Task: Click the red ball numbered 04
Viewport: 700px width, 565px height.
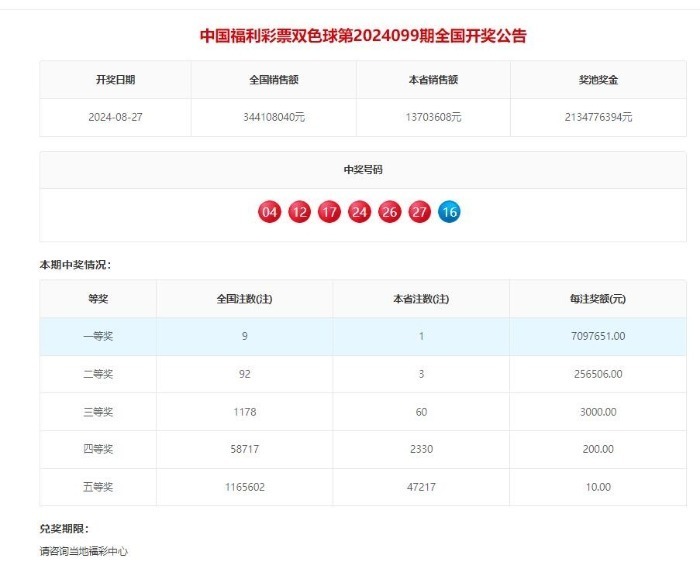Action: click(x=269, y=212)
